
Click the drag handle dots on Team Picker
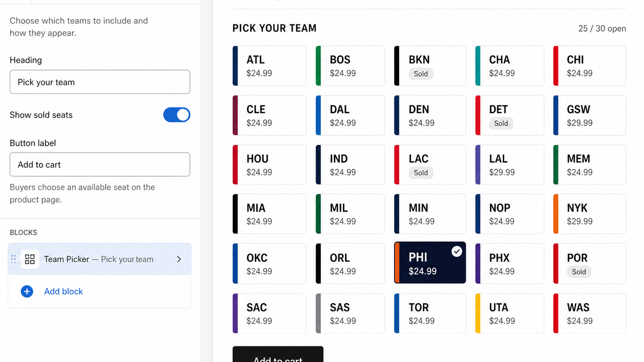tap(13, 259)
